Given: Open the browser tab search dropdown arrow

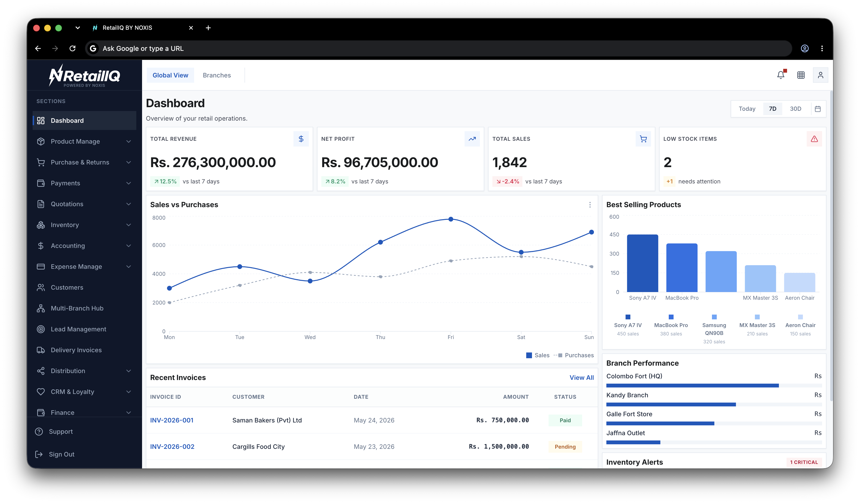Looking at the screenshot, I should 78,28.
